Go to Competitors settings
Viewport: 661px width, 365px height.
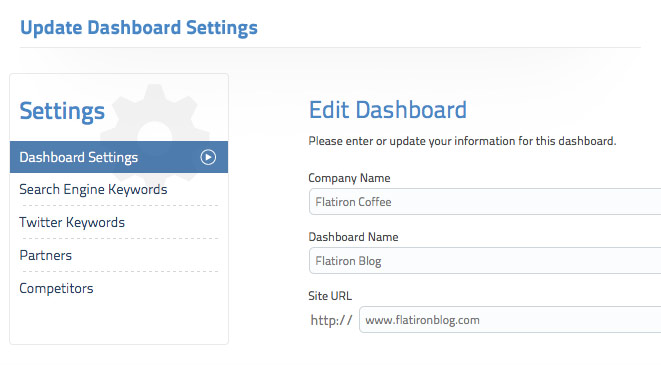[x=56, y=288]
